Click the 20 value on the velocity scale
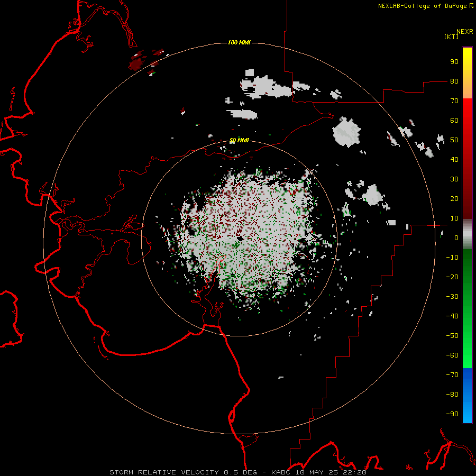The height and width of the screenshot is (476, 476). pyautogui.click(x=454, y=199)
